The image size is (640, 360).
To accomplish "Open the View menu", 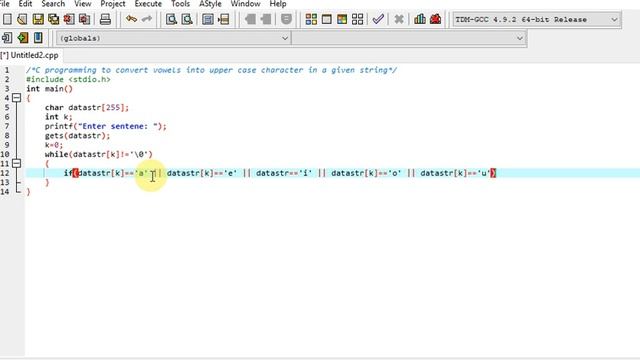I will point(83,4).
